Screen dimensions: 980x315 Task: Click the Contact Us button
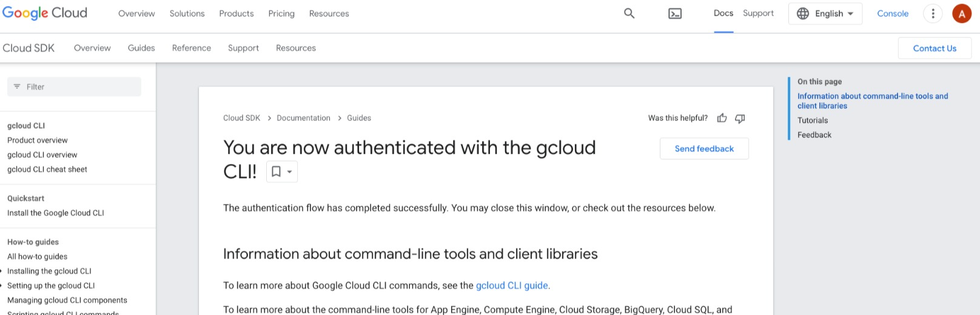tap(935, 48)
